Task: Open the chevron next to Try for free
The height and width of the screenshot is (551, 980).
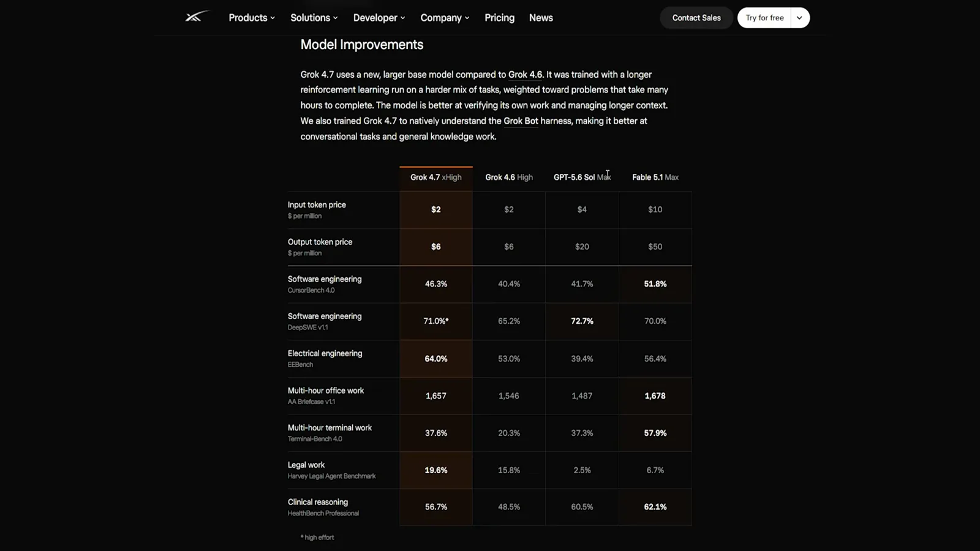Action: (x=799, y=18)
